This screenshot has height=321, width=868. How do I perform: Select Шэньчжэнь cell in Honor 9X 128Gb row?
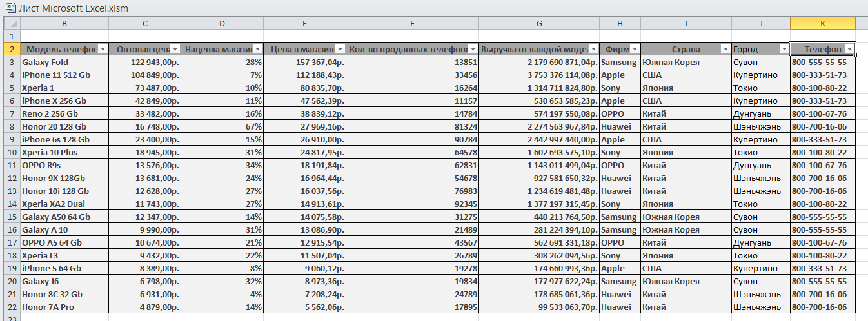coord(761,178)
